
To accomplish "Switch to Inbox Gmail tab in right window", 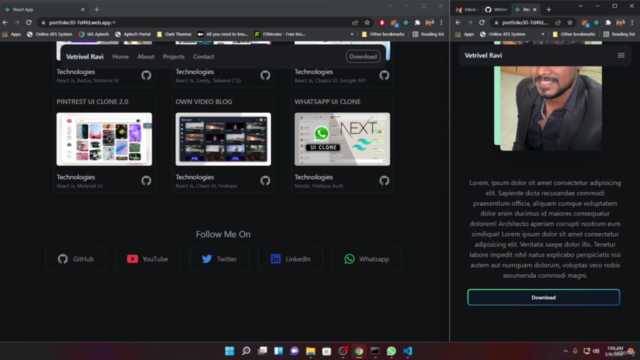I will [467, 9].
